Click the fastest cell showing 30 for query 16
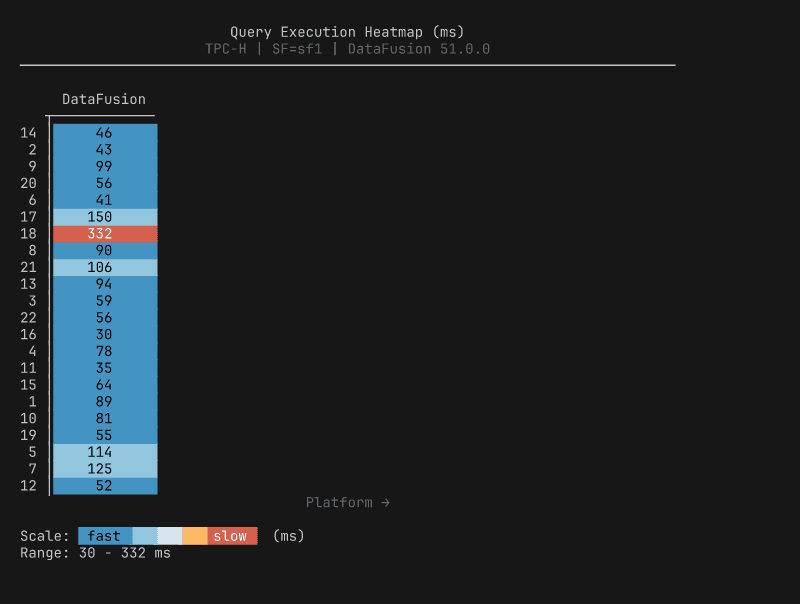800x604 pixels. point(104,334)
